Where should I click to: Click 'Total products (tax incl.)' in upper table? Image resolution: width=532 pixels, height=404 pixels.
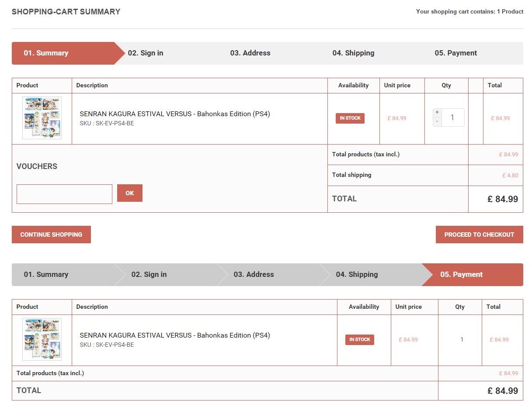(x=366, y=155)
